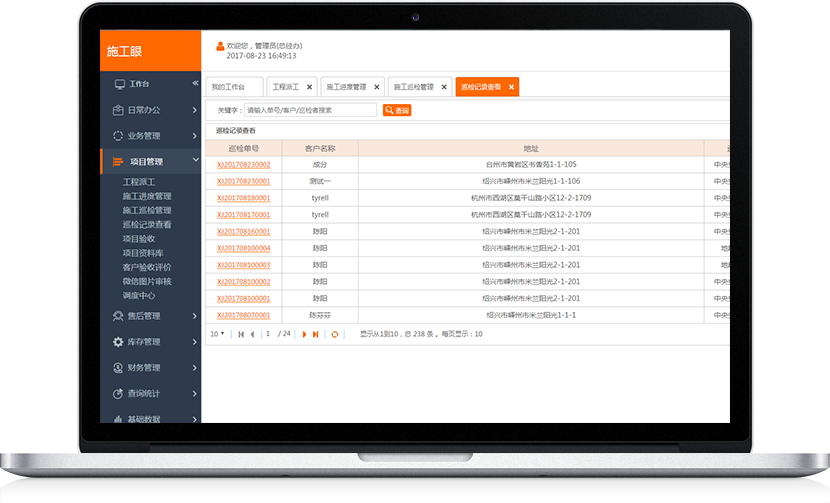Screen dimensions: 830x503
Task: Close the 施工进度管理 tab
Action: point(376,87)
